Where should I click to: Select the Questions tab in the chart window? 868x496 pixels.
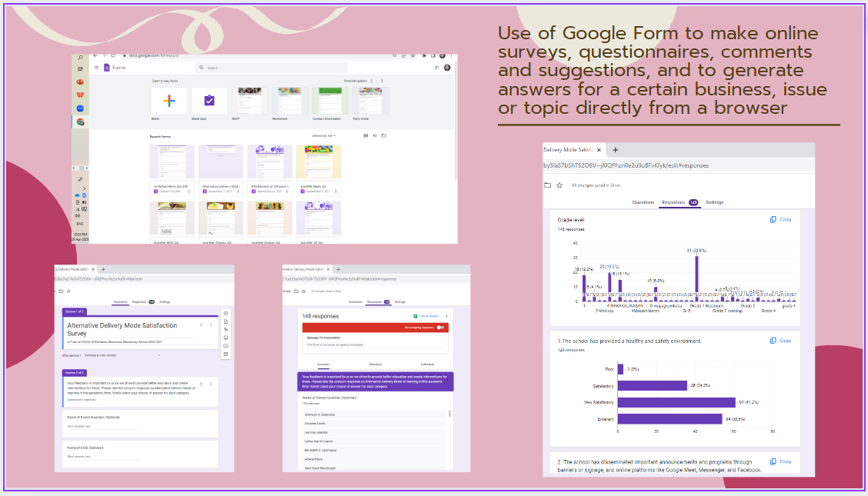pyautogui.click(x=643, y=202)
